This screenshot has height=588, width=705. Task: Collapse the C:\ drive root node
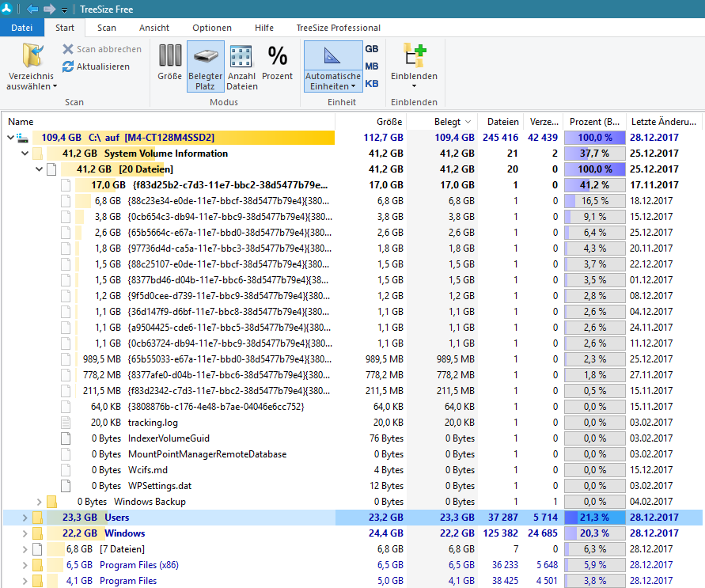[10, 138]
